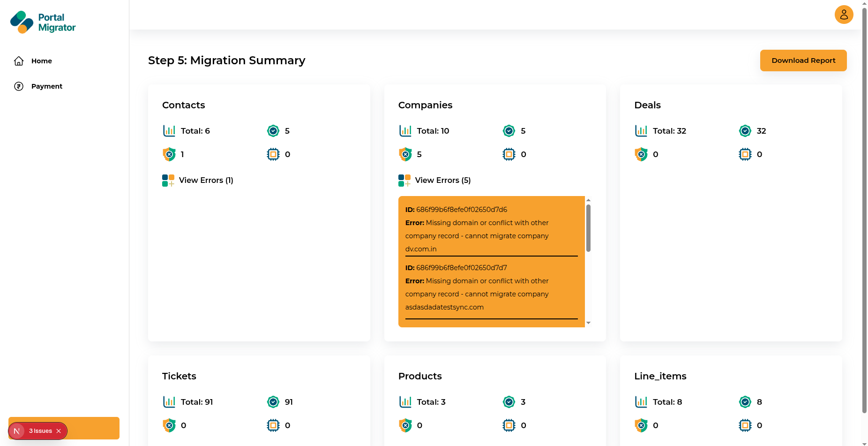Click the error list scrollbar thumb
The image size is (868, 446).
pyautogui.click(x=588, y=228)
